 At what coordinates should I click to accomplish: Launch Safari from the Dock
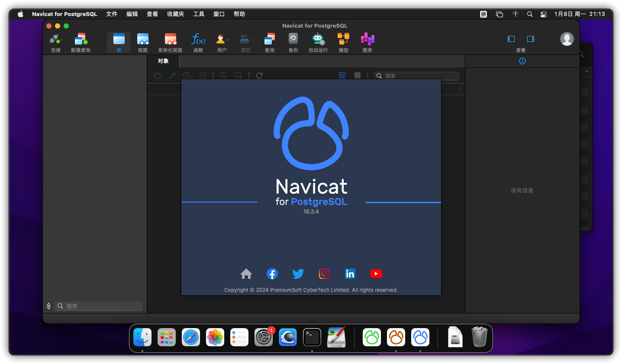[191, 337]
